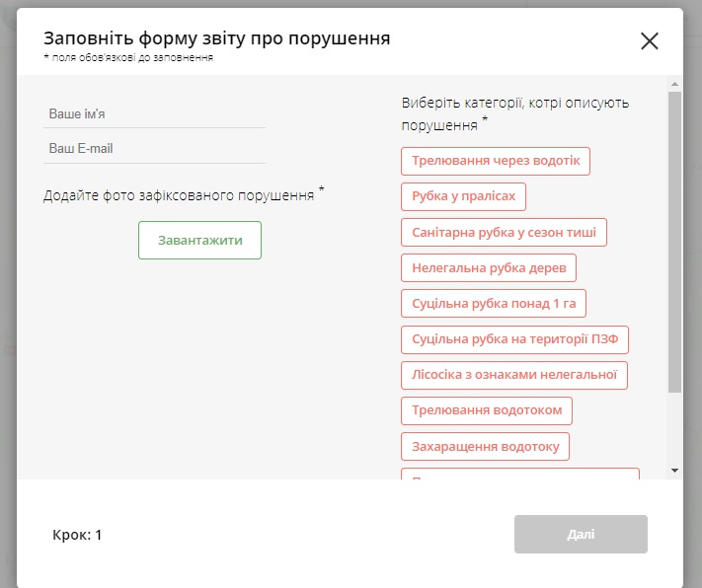
Task: Click the 'Завантажити' upload photo button
Action: click(199, 241)
